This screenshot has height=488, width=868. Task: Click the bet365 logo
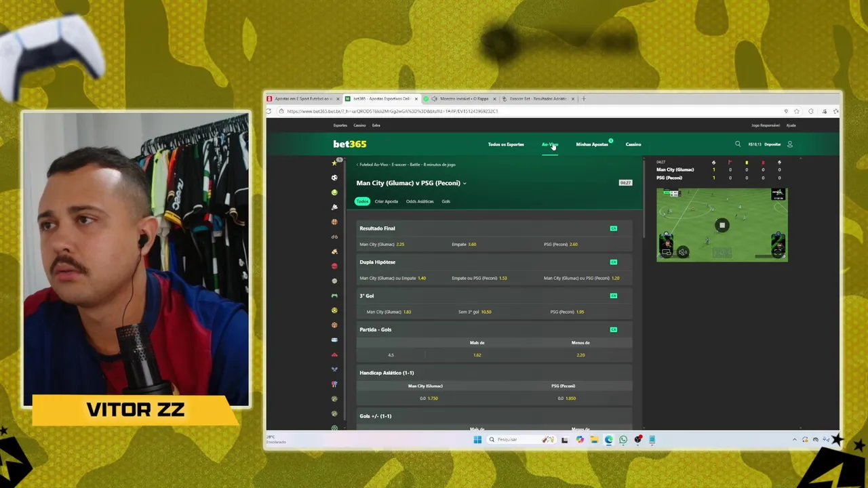coord(350,144)
